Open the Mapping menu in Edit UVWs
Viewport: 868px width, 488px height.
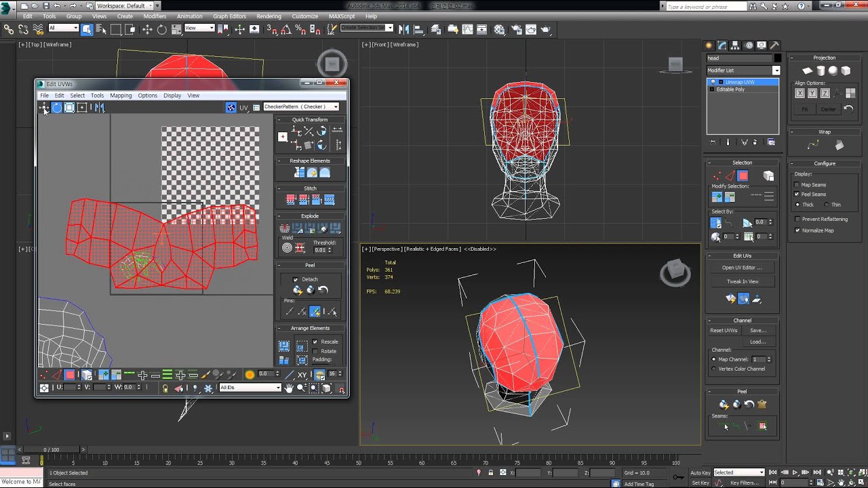pos(121,96)
